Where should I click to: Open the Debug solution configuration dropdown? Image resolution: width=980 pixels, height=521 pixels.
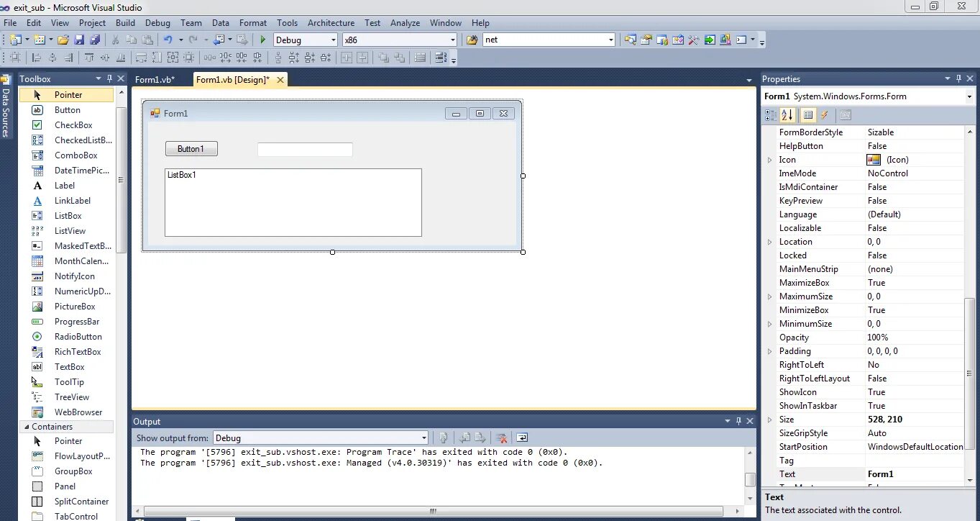click(333, 40)
